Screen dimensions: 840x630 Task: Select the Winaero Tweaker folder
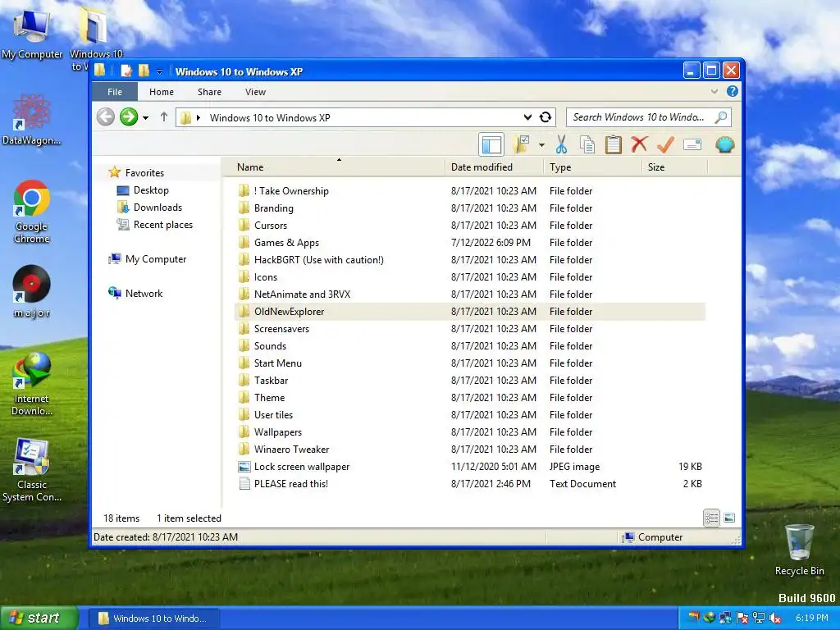(470, 449)
